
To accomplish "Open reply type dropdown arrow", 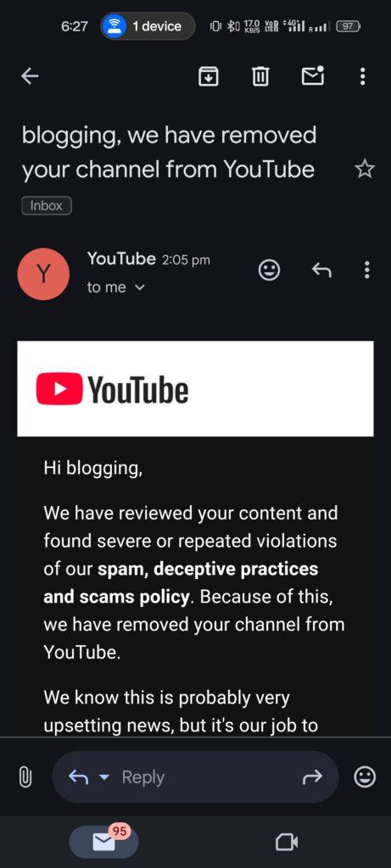I will 103,778.
